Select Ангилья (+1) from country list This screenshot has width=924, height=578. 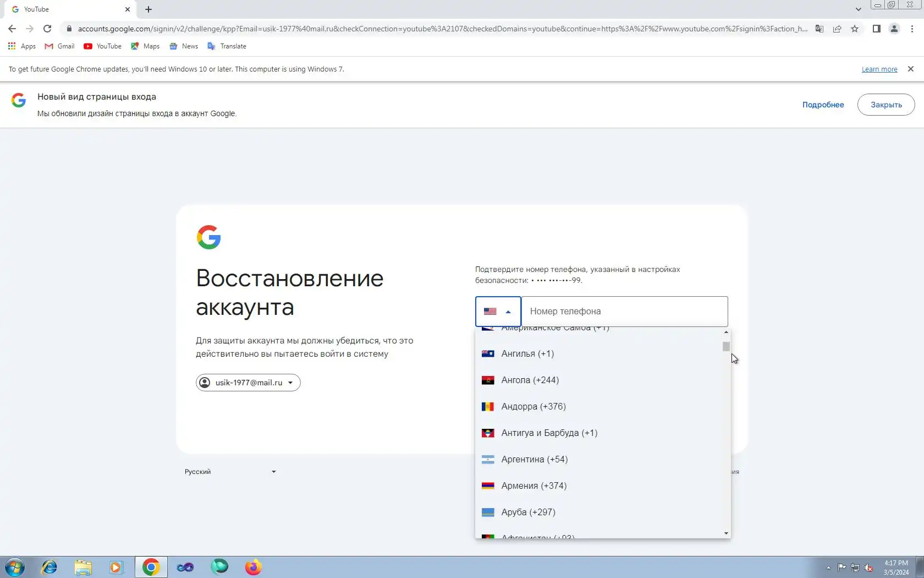[x=599, y=353]
